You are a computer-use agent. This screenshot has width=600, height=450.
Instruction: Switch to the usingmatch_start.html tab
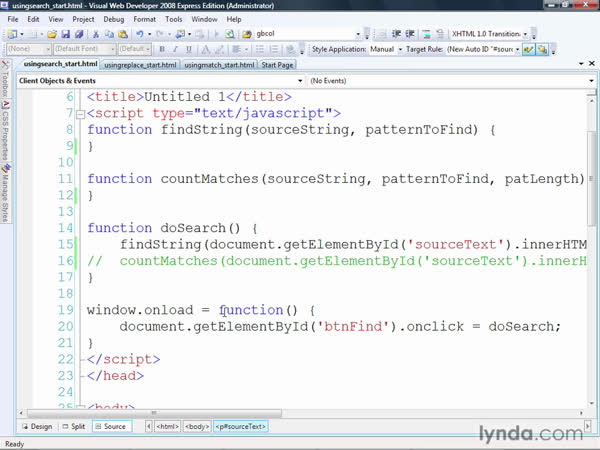click(x=220, y=65)
